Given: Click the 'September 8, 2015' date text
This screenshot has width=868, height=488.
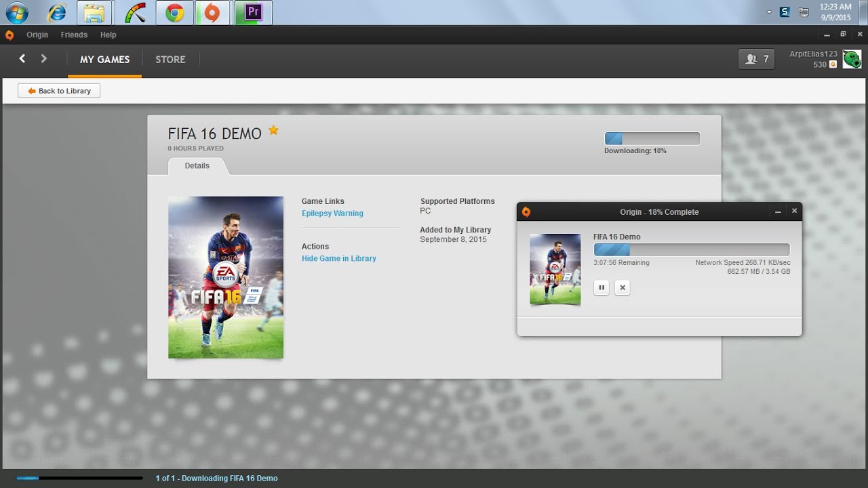Looking at the screenshot, I should 453,239.
